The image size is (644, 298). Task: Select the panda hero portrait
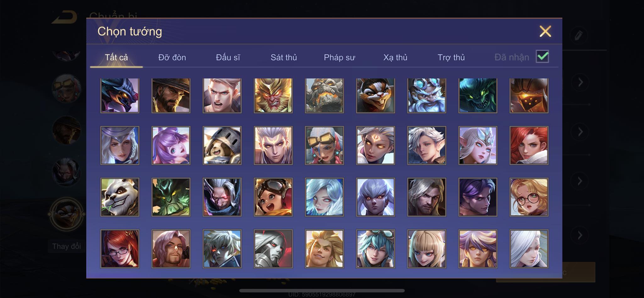[120, 197]
